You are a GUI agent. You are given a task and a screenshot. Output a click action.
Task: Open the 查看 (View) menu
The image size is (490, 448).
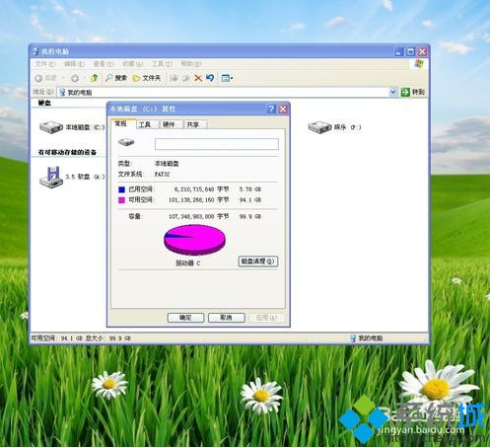tap(104, 63)
